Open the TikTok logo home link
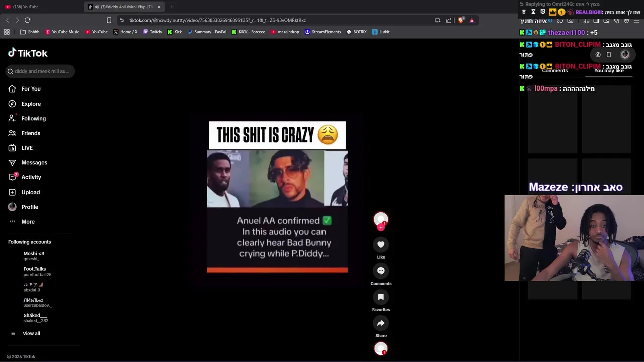Image resolution: width=644 pixels, height=362 pixels. 28,53
